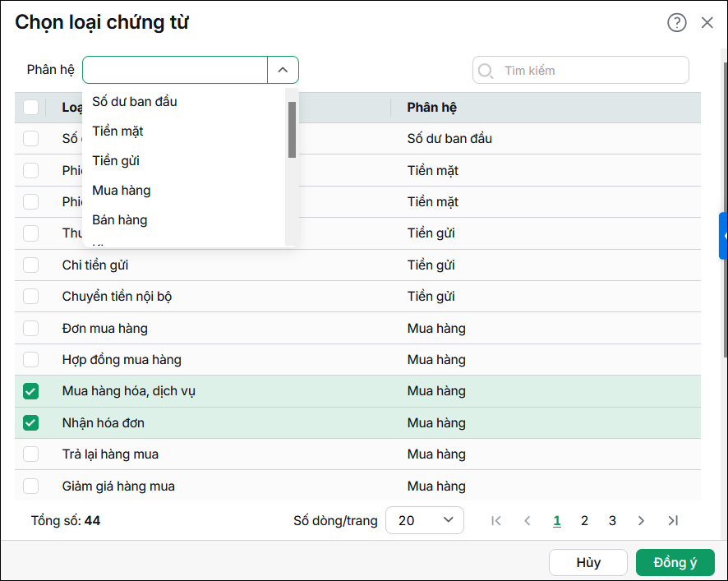Open the Số dòng/trang 20 dropdown
The height and width of the screenshot is (581, 728).
coord(425,520)
